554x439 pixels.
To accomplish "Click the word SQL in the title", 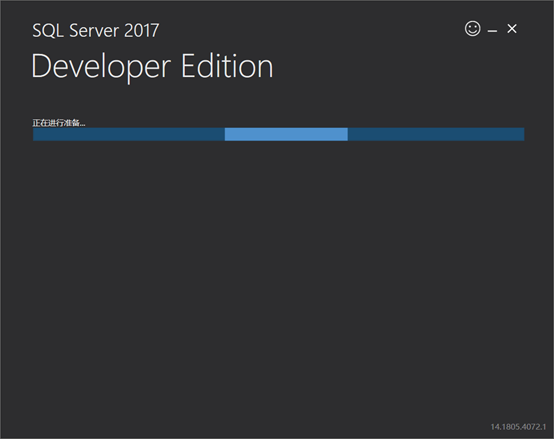I will [x=48, y=30].
